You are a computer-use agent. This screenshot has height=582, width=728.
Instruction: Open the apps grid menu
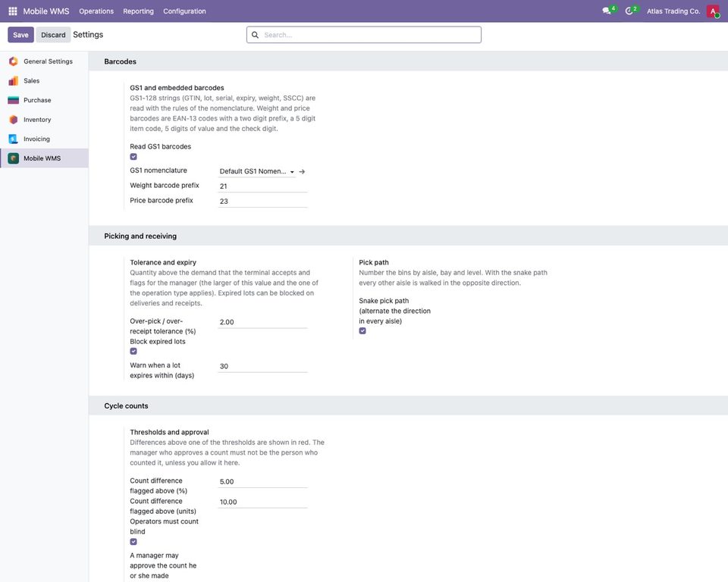[13, 11]
